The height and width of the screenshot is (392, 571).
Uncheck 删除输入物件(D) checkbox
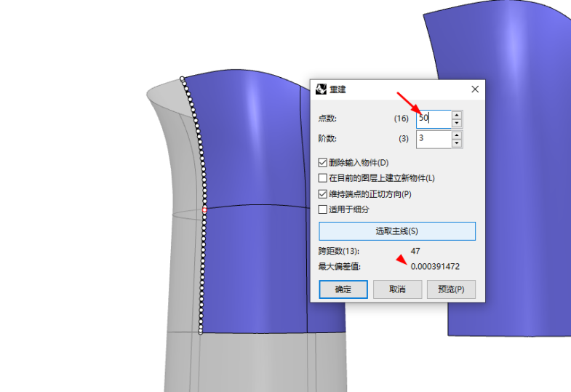322,162
